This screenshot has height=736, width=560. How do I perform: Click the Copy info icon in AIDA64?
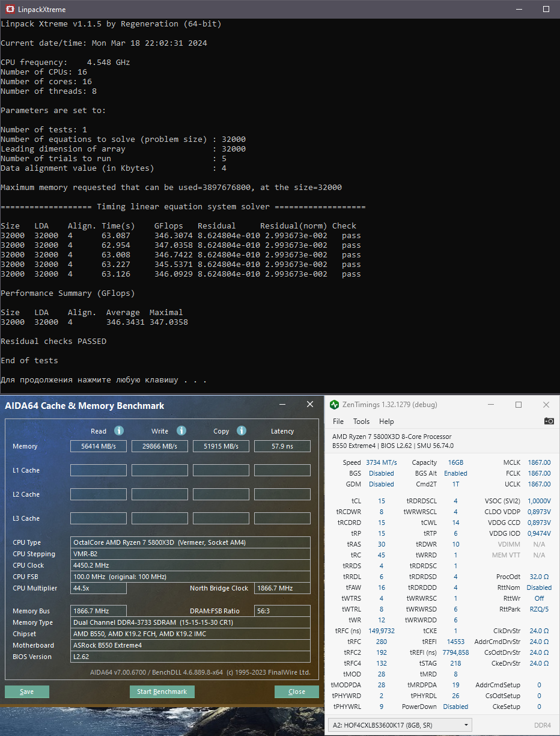coord(242,431)
